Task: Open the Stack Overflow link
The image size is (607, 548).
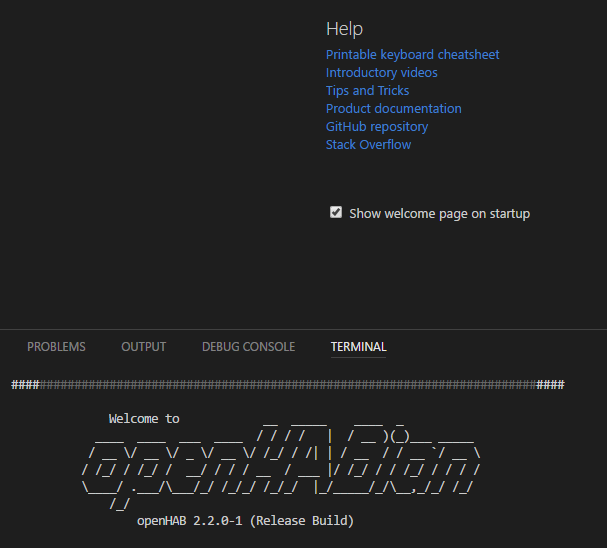Action: click(369, 145)
